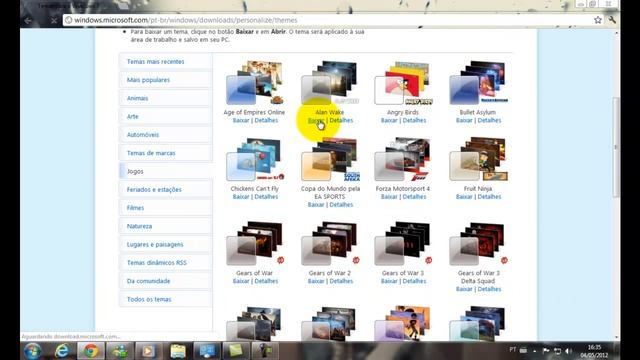640x360 pixels.
Task: Click the PT language indicator in tray
Action: point(513,350)
